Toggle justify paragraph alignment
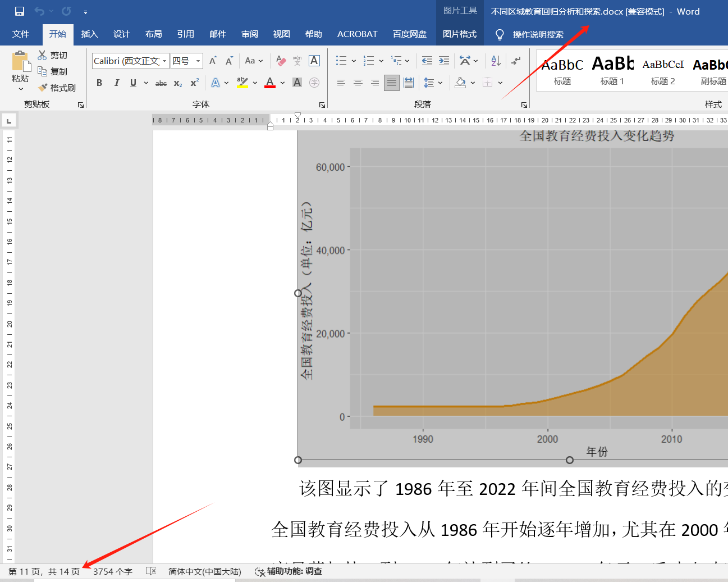 click(x=392, y=83)
